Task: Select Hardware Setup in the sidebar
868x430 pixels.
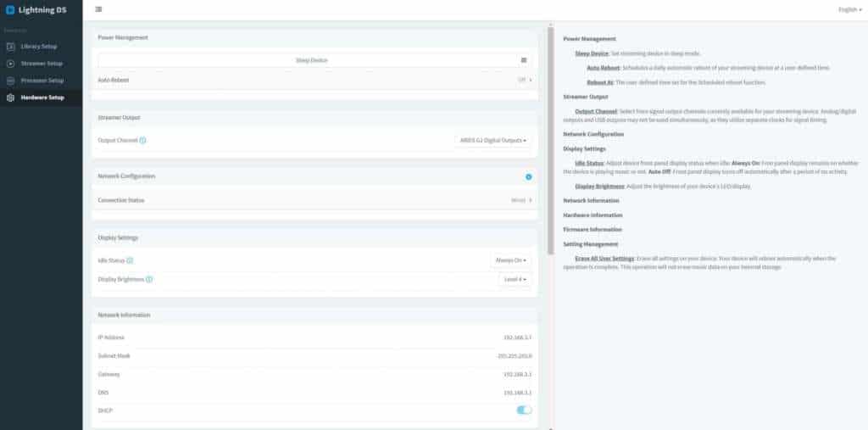Action: tap(41, 98)
